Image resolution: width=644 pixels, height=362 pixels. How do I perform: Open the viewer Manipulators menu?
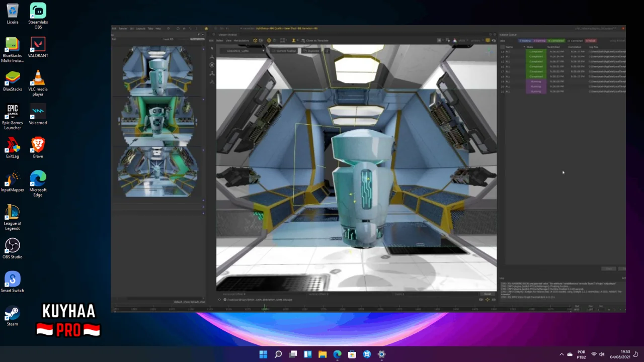[x=241, y=41]
